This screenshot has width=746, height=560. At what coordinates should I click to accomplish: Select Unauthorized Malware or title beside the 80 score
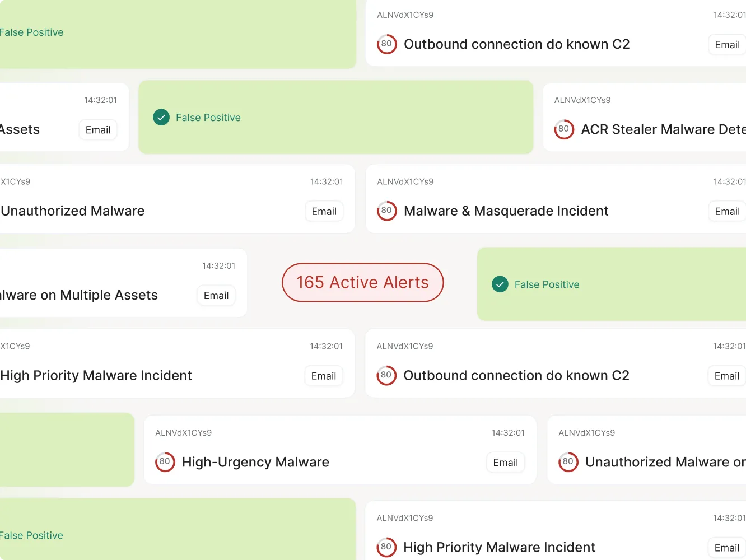pyautogui.click(x=665, y=462)
